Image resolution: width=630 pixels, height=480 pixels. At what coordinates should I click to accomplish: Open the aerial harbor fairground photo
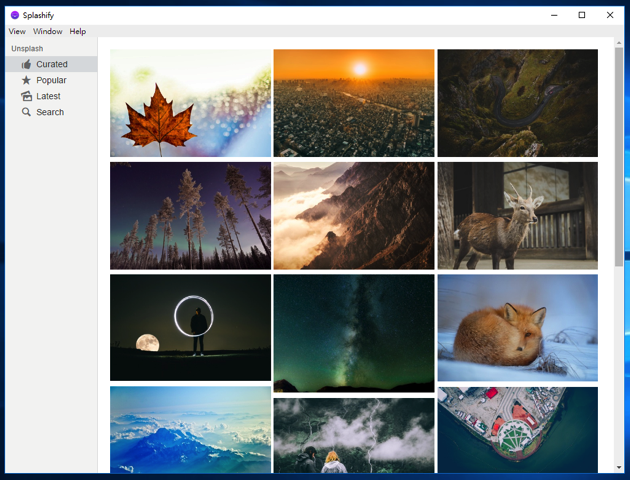[518, 430]
